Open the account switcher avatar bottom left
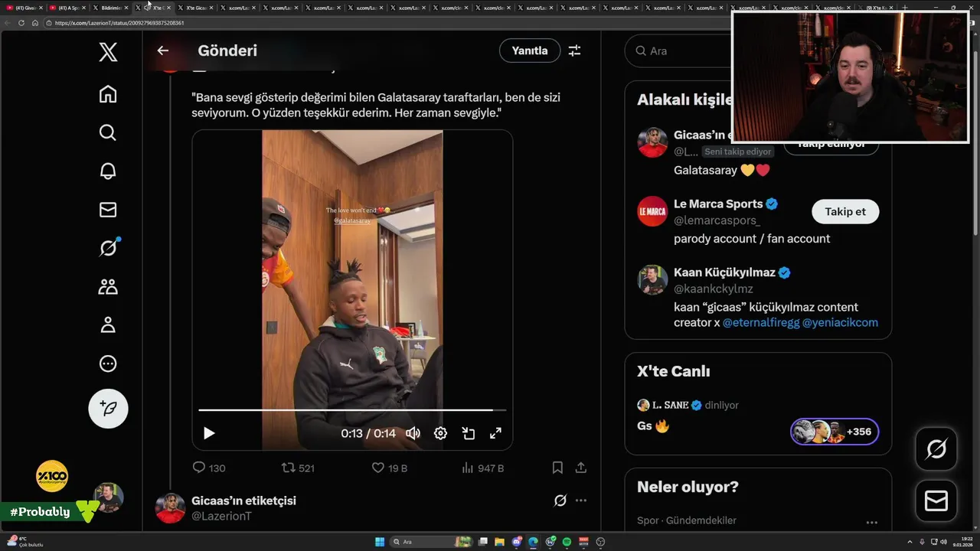 tap(108, 497)
